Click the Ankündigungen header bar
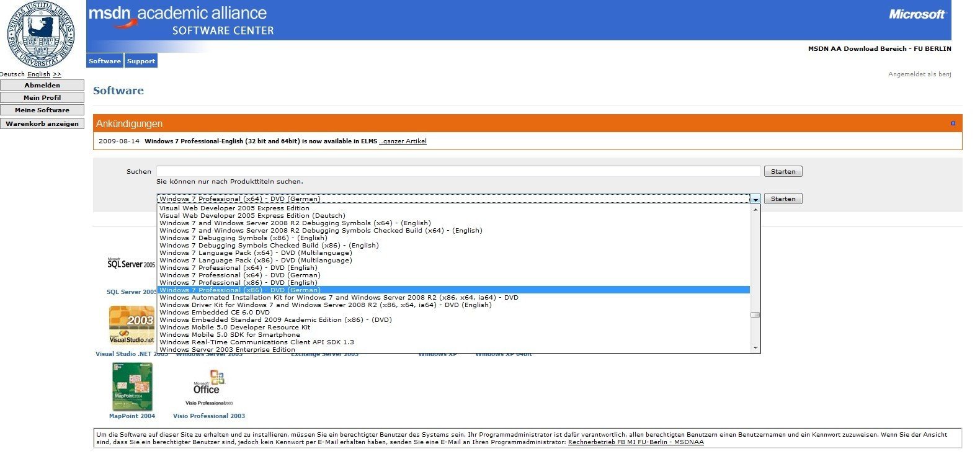The height and width of the screenshot is (464, 980). 528,123
